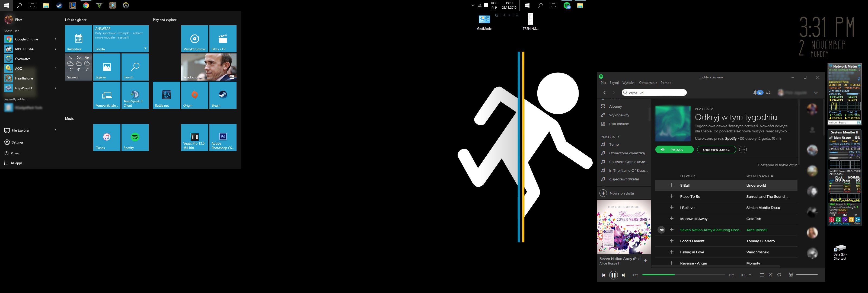Open the GodMode desktop icon
Screen dimensions: 868x293
click(484, 22)
